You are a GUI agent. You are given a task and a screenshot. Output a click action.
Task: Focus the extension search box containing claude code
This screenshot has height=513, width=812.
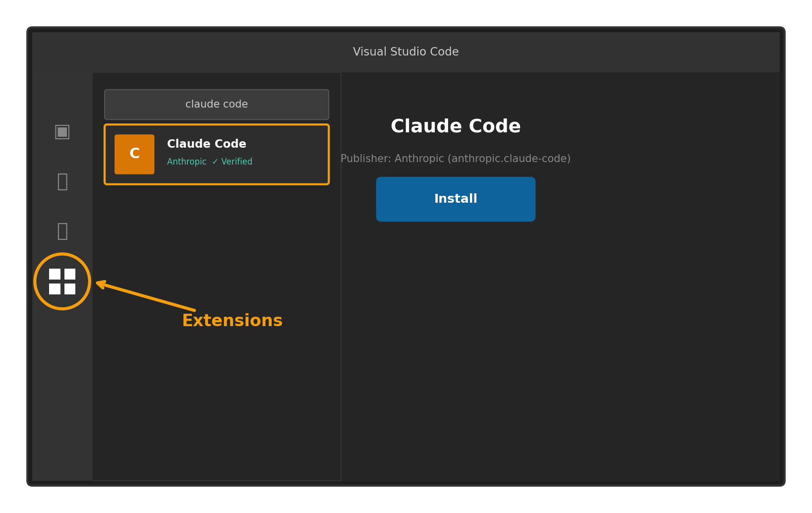click(217, 105)
